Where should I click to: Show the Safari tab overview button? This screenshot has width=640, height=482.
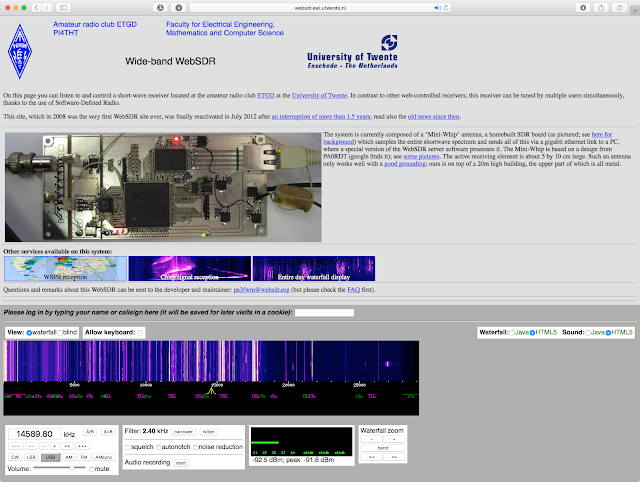[620, 8]
